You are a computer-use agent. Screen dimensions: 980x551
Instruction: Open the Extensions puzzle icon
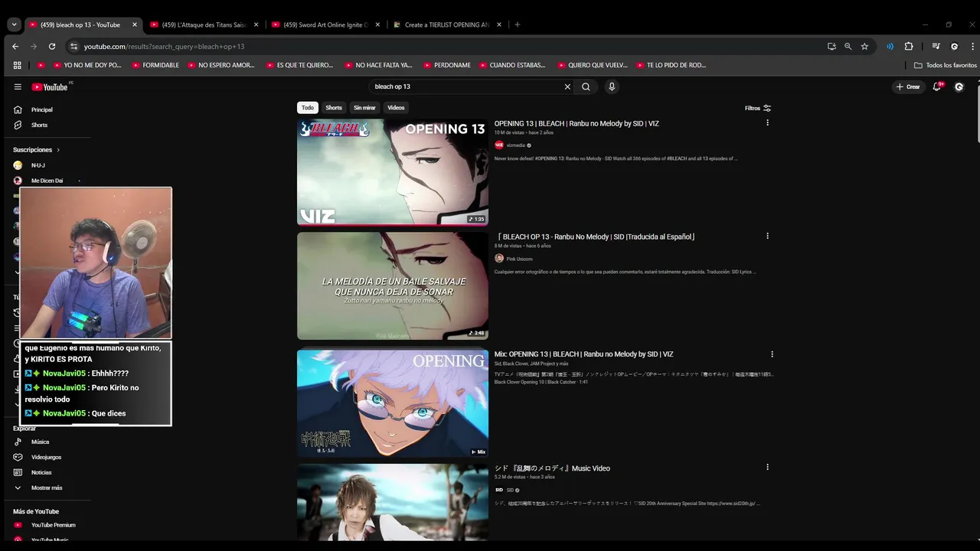909,46
